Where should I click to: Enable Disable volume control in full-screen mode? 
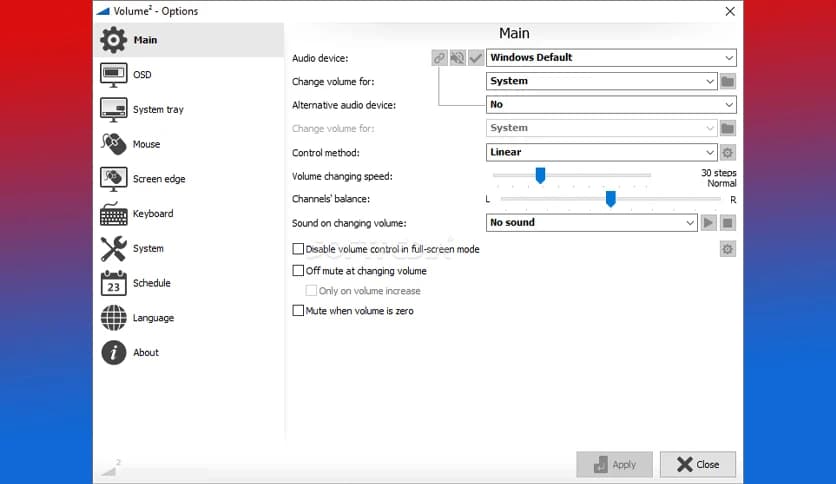(x=298, y=249)
